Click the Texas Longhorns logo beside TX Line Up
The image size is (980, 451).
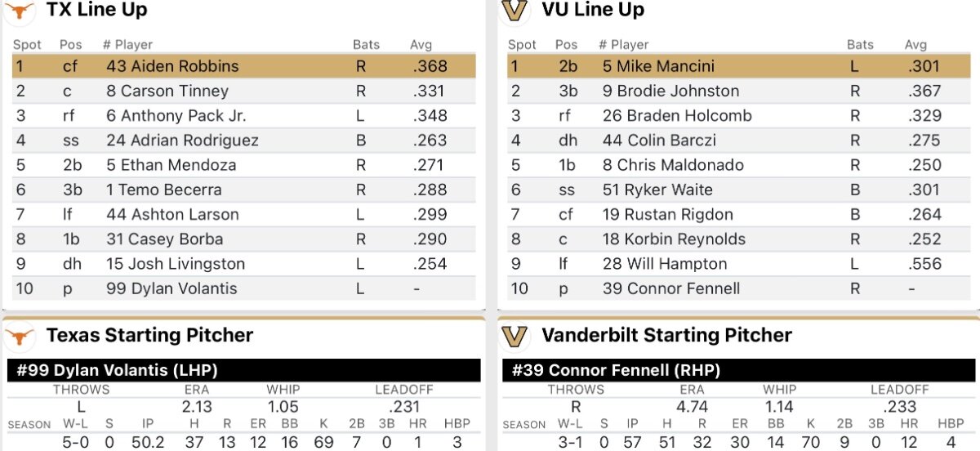click(x=20, y=11)
